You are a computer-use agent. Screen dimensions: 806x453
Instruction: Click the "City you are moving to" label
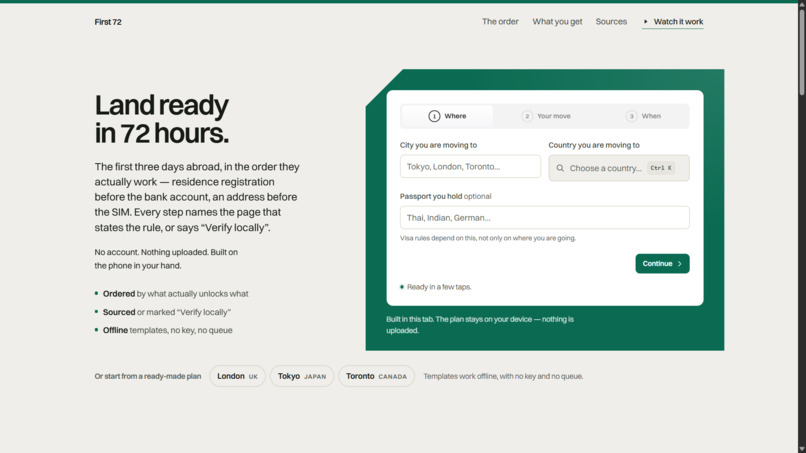pos(438,145)
